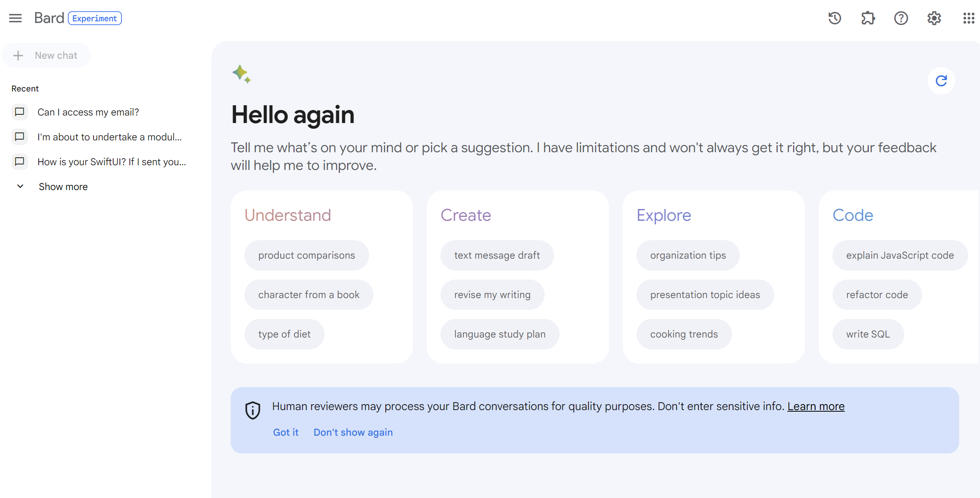Open the 'I'm about to undertake' chat

[109, 137]
